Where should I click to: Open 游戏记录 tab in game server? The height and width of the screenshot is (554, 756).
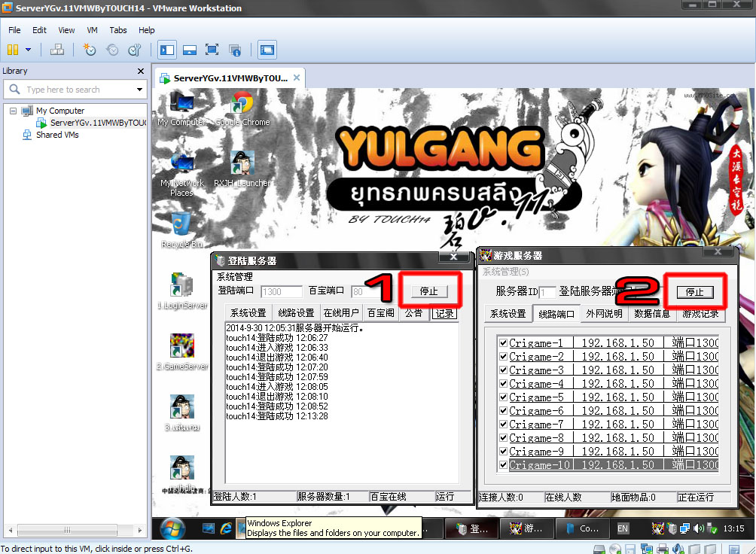[700, 314]
